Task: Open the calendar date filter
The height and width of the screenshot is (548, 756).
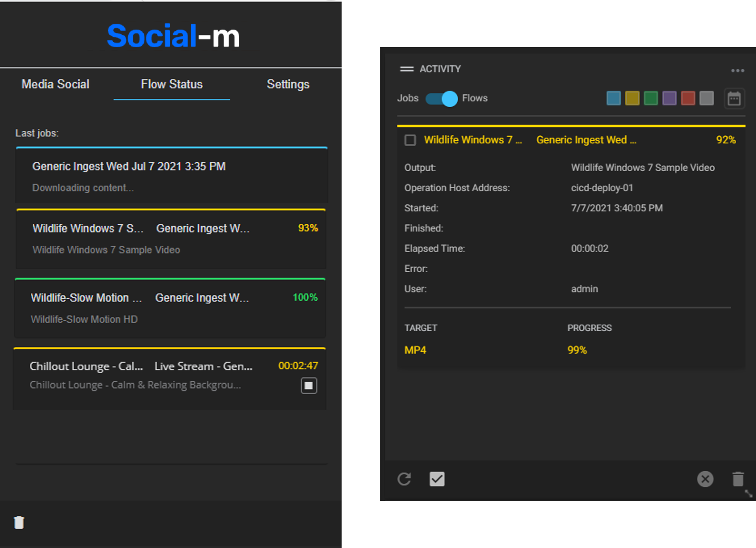Action: click(x=734, y=99)
